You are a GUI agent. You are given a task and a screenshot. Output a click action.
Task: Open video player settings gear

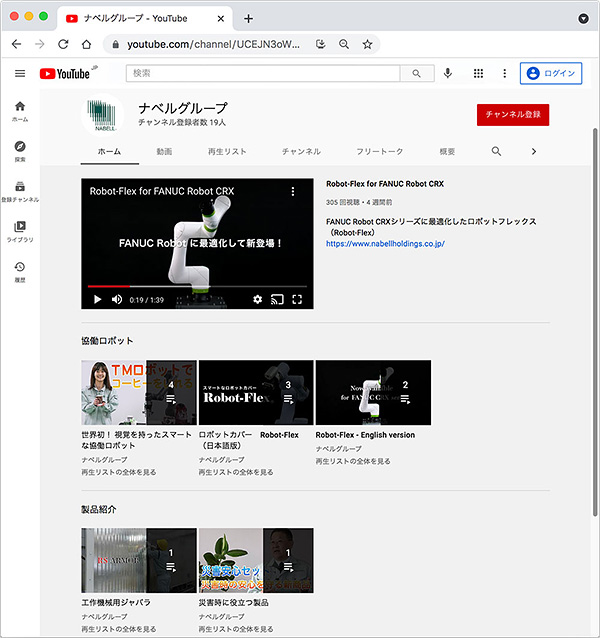point(257,299)
